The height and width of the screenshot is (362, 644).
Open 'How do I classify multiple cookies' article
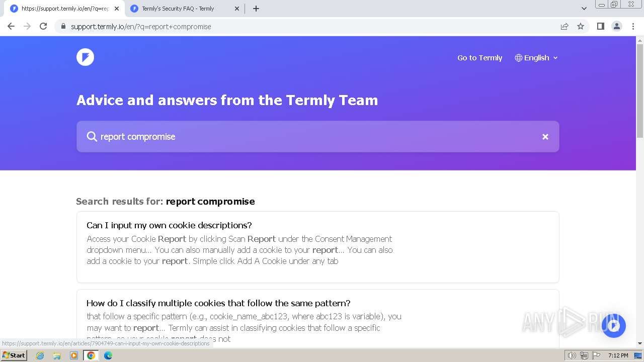pyautogui.click(x=317, y=319)
